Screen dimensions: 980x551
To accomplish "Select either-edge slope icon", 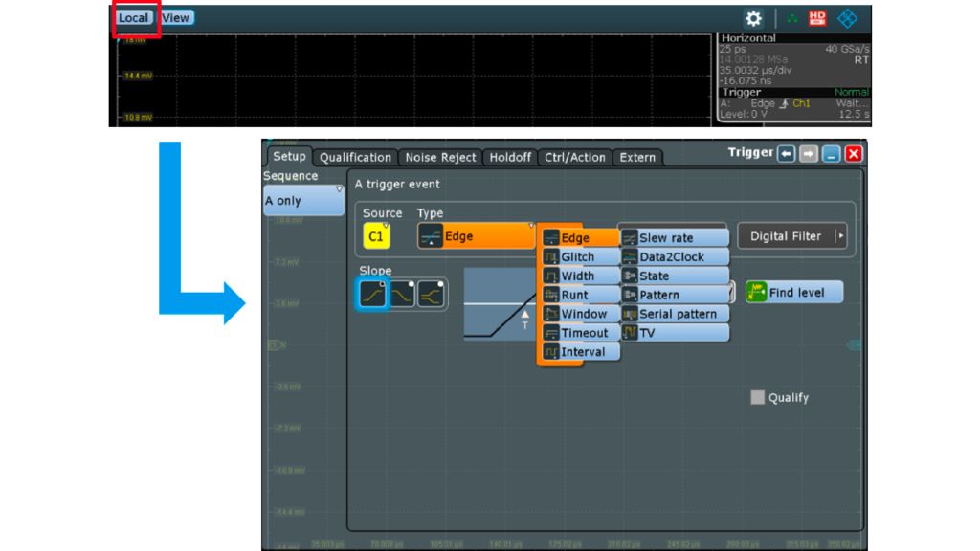I will 432,294.
